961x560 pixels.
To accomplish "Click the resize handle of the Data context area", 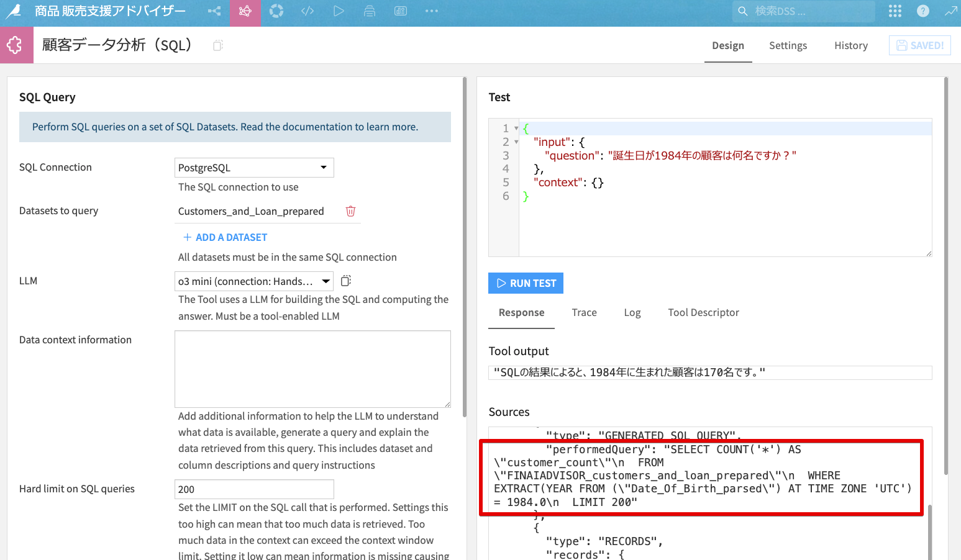I will [x=447, y=404].
